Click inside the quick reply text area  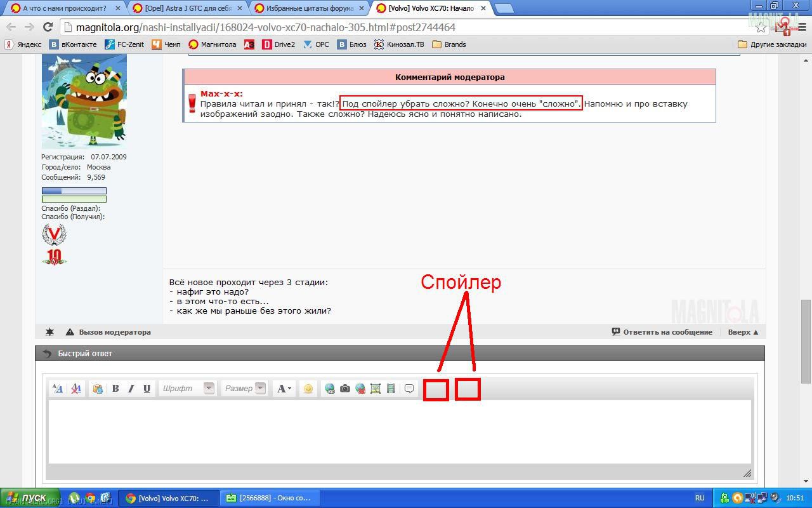(x=400, y=432)
